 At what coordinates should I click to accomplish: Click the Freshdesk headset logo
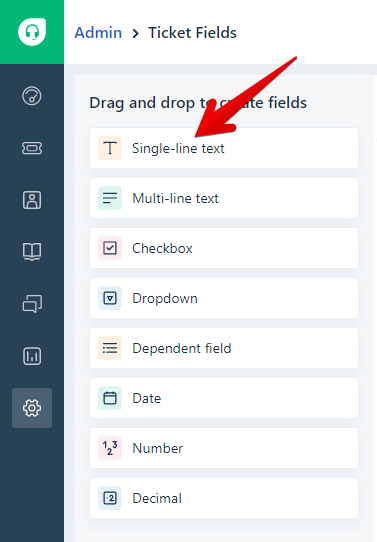pyautogui.click(x=32, y=32)
